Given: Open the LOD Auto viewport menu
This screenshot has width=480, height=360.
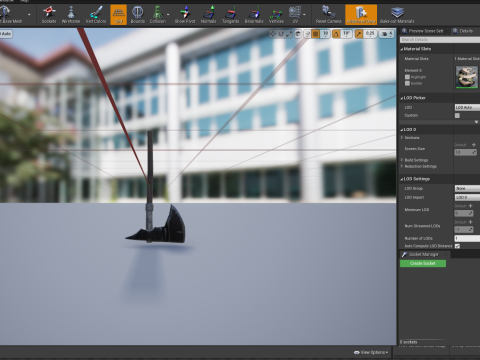Looking at the screenshot, I should click(6, 34).
